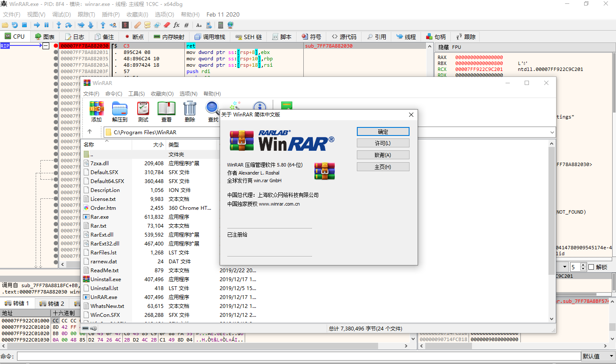Open dropdown left of the number 5
616x364 pixels.
tap(565, 267)
